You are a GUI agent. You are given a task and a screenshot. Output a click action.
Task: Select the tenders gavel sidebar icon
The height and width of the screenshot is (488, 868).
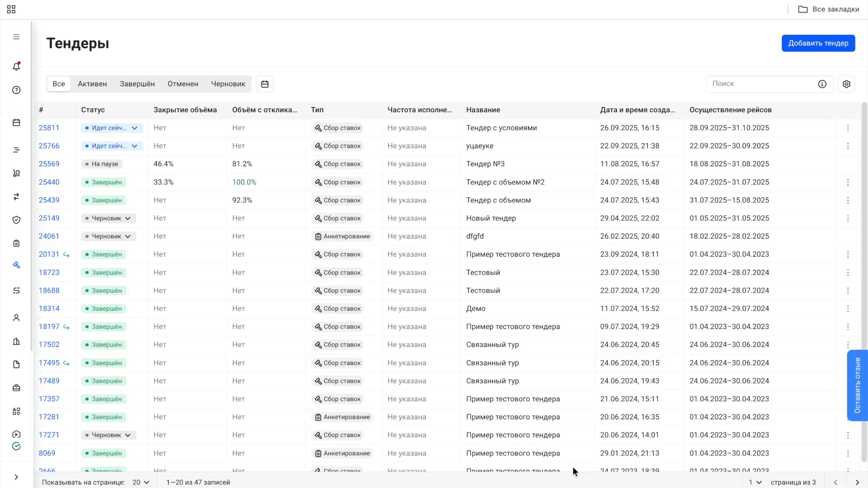pyautogui.click(x=16, y=265)
